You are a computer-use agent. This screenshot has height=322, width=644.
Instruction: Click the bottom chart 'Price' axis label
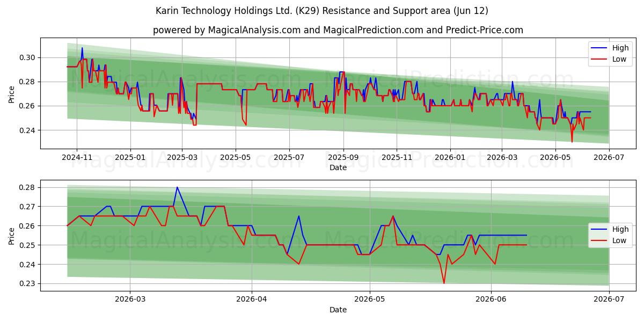click(12, 236)
